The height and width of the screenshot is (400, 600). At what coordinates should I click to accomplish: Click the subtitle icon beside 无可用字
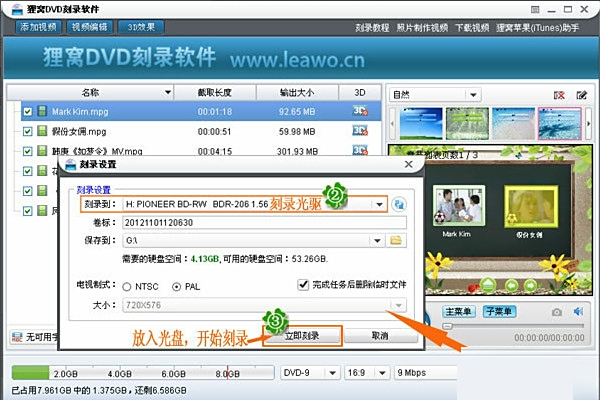pos(17,336)
